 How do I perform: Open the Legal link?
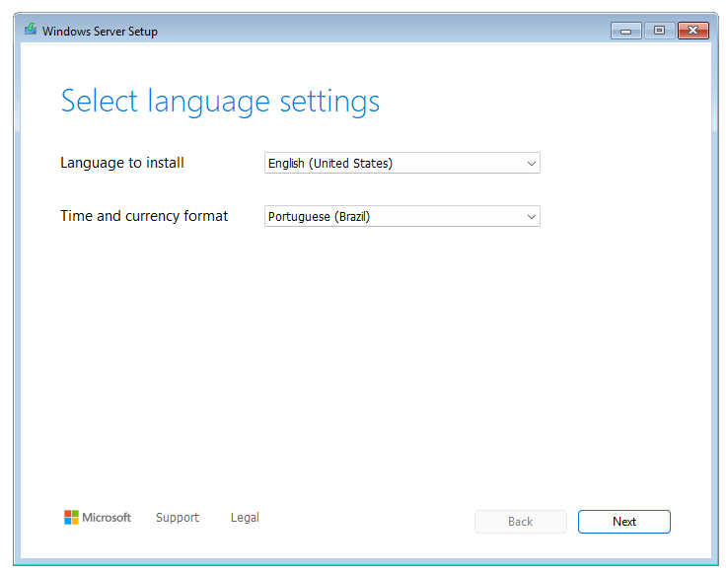(x=245, y=518)
